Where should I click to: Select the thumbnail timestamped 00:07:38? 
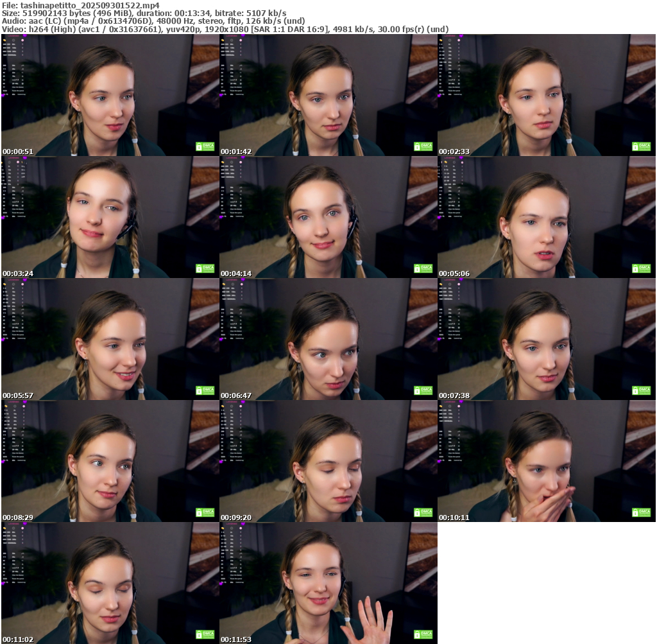click(547, 339)
